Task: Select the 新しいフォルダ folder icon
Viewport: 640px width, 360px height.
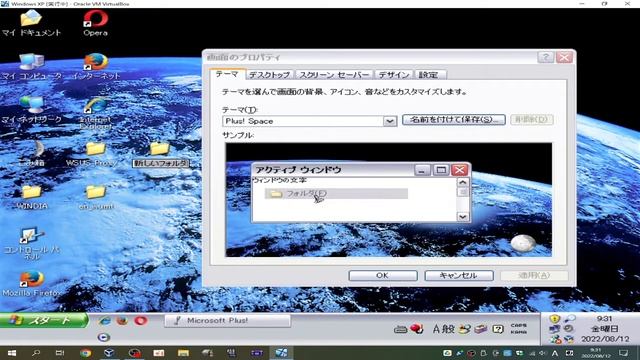Action: pos(160,154)
